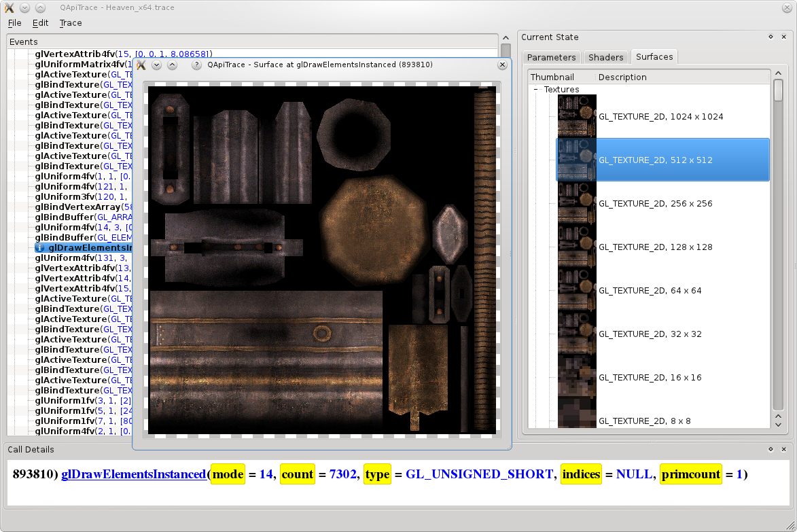This screenshot has height=532, width=797.
Task: Float the Call Details dock panel
Action: [771, 450]
